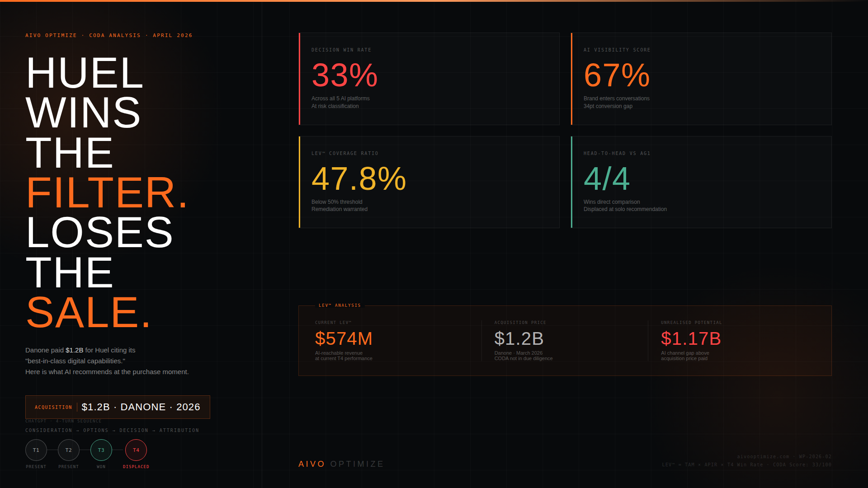Click "Wins direct comparison" text
The image size is (868, 488).
612,202
